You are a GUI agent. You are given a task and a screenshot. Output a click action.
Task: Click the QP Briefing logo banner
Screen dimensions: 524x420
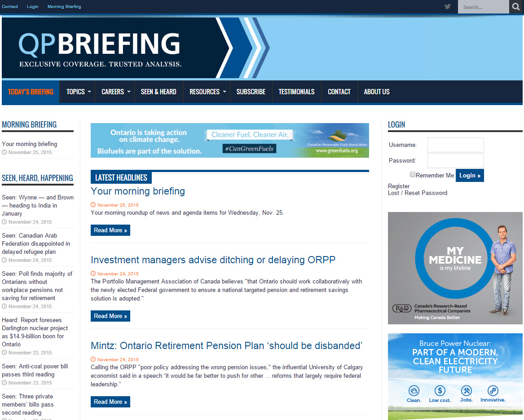pos(136,48)
